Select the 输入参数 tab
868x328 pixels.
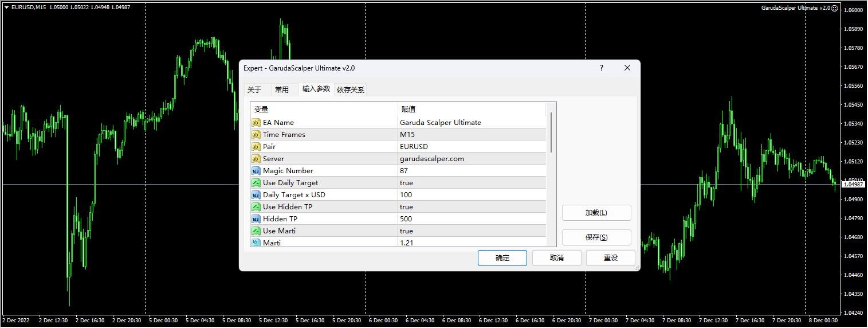[x=316, y=89]
